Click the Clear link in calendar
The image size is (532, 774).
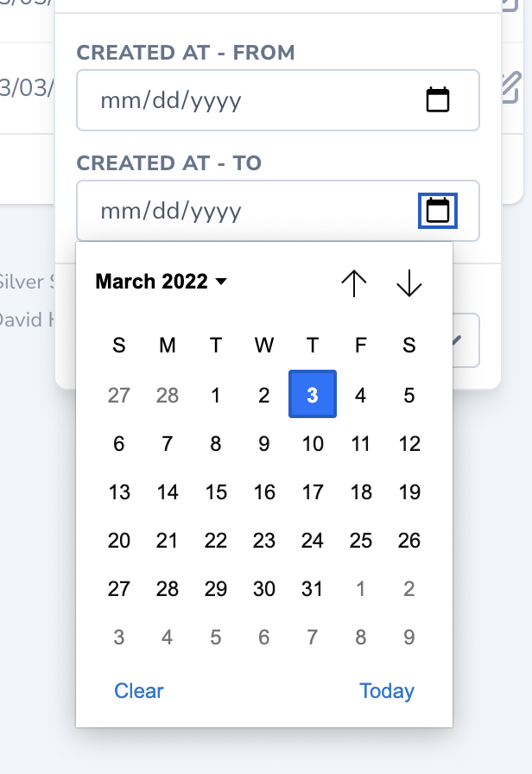point(139,691)
